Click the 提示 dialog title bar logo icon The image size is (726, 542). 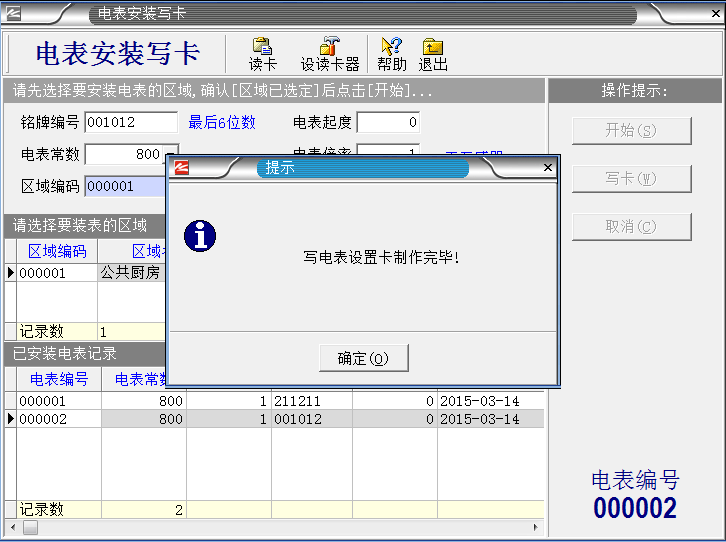pyautogui.click(x=182, y=168)
